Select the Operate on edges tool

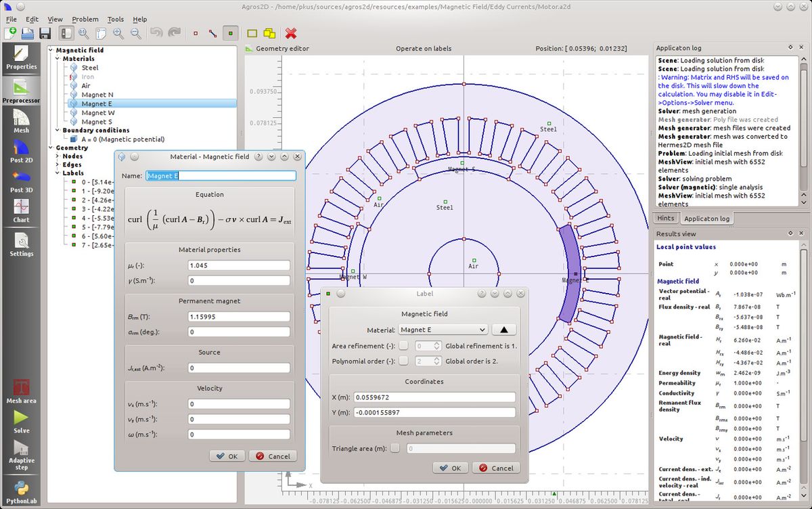coord(213,33)
